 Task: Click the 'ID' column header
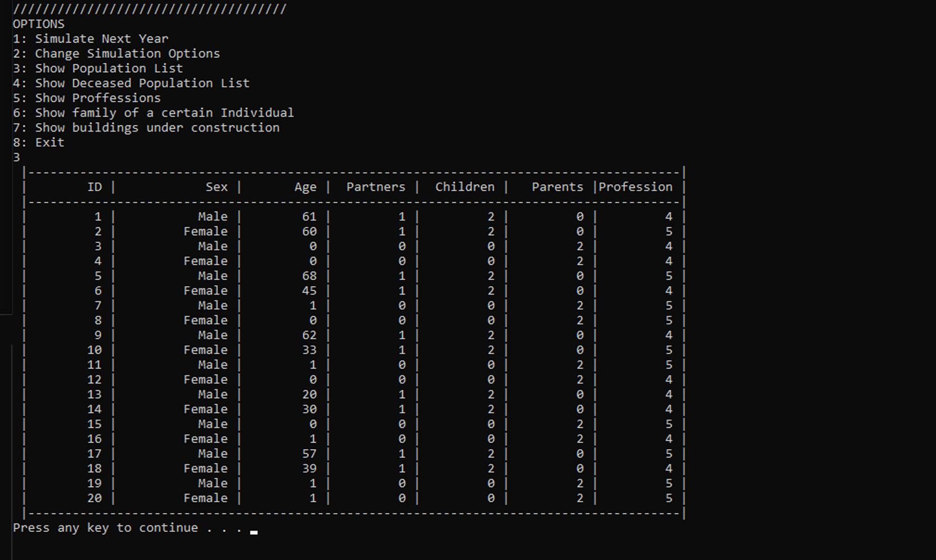(95, 187)
